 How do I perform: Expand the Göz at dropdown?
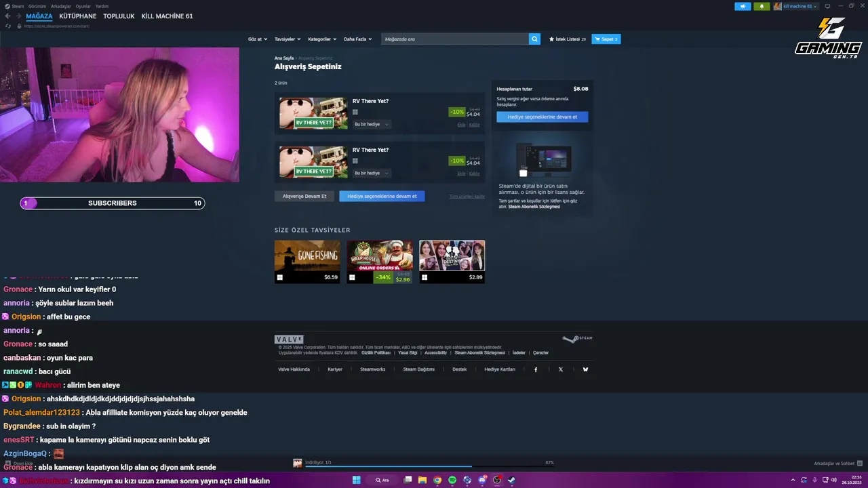(258, 39)
